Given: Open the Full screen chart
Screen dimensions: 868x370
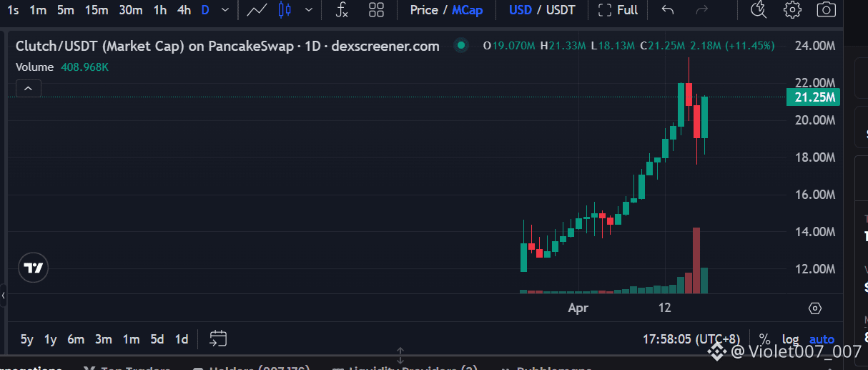Looking at the screenshot, I should [x=618, y=10].
